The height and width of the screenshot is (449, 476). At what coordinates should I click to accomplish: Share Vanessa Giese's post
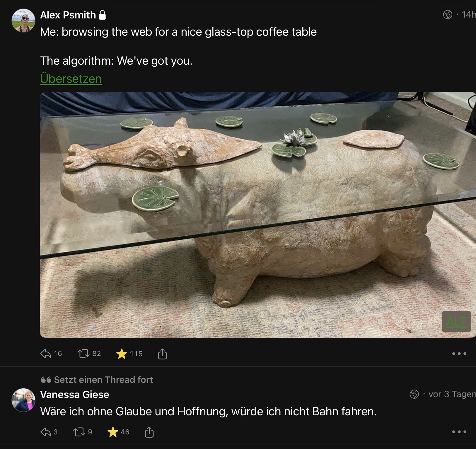[149, 432]
